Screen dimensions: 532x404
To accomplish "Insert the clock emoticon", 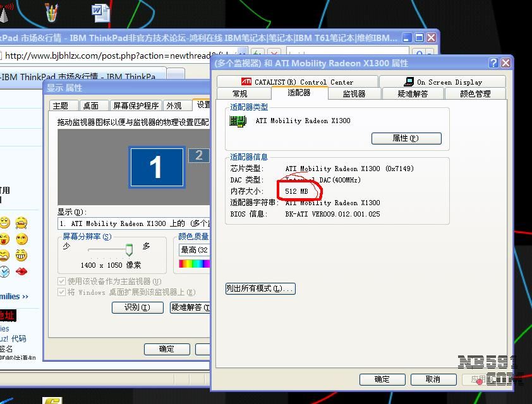I will 4,272.
